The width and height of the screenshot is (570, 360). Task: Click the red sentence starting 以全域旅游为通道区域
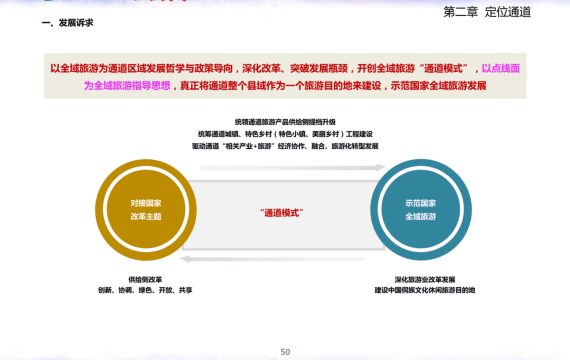pyautogui.click(x=265, y=68)
